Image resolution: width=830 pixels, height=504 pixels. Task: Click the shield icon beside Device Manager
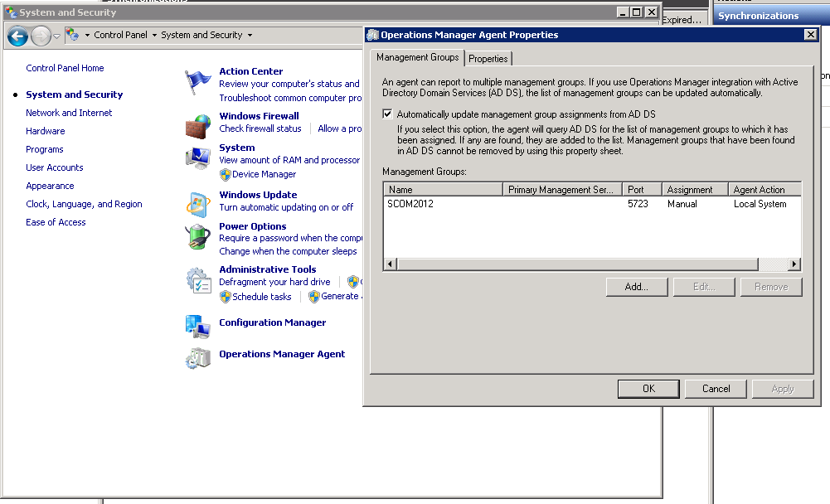[x=225, y=174]
